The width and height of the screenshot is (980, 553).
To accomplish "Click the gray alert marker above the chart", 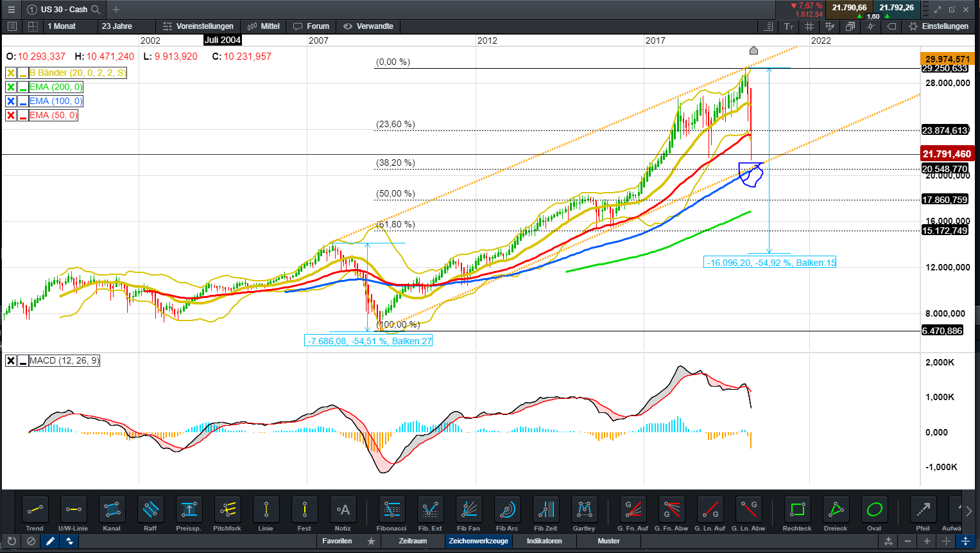I will (x=753, y=50).
